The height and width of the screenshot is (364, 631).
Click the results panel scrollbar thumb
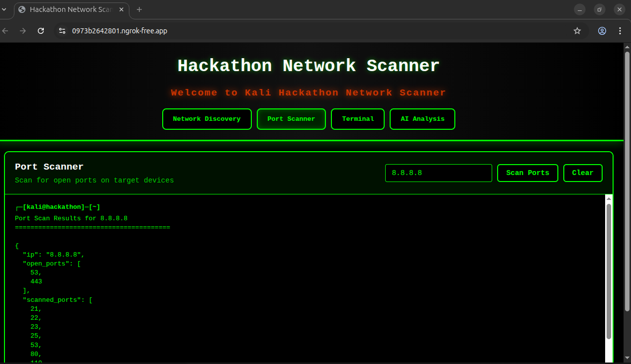[609, 272]
